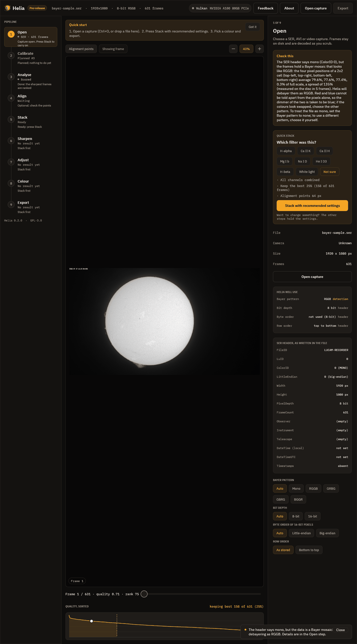Image resolution: width=357 pixels, height=644 pixels.
Task: Set bit depth to 16-bit
Action: click(313, 516)
